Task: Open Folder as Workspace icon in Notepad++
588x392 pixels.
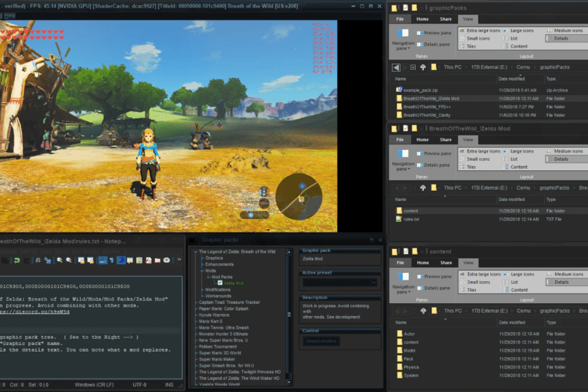Action: (157, 260)
